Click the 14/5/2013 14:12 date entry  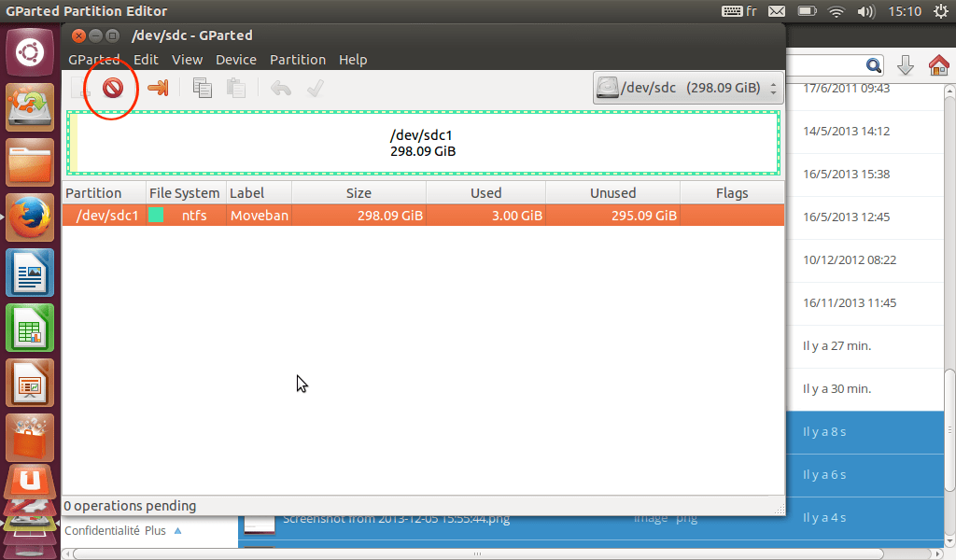coord(846,131)
